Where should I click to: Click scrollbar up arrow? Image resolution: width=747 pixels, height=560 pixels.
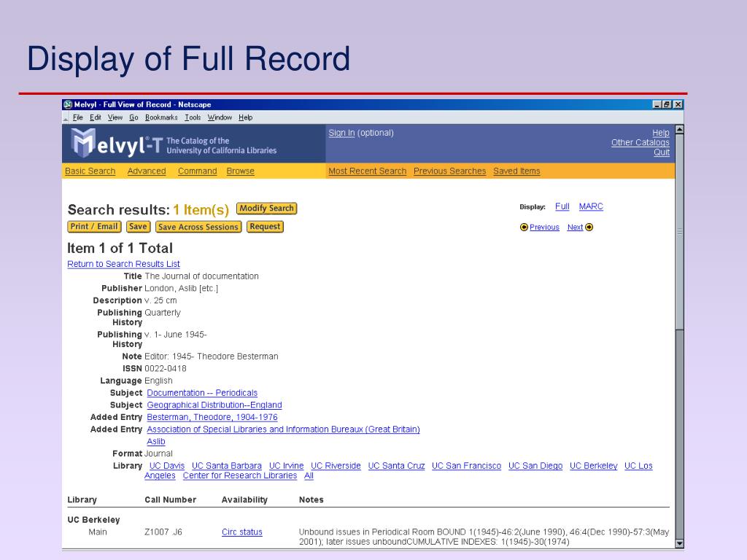click(x=680, y=129)
